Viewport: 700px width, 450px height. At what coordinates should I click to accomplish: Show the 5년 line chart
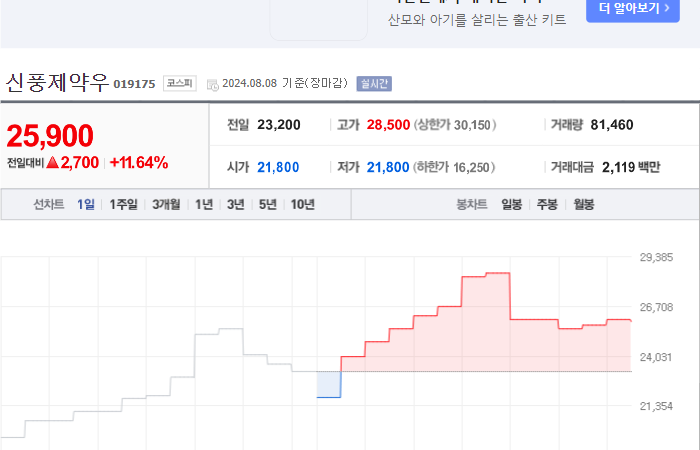(x=268, y=204)
